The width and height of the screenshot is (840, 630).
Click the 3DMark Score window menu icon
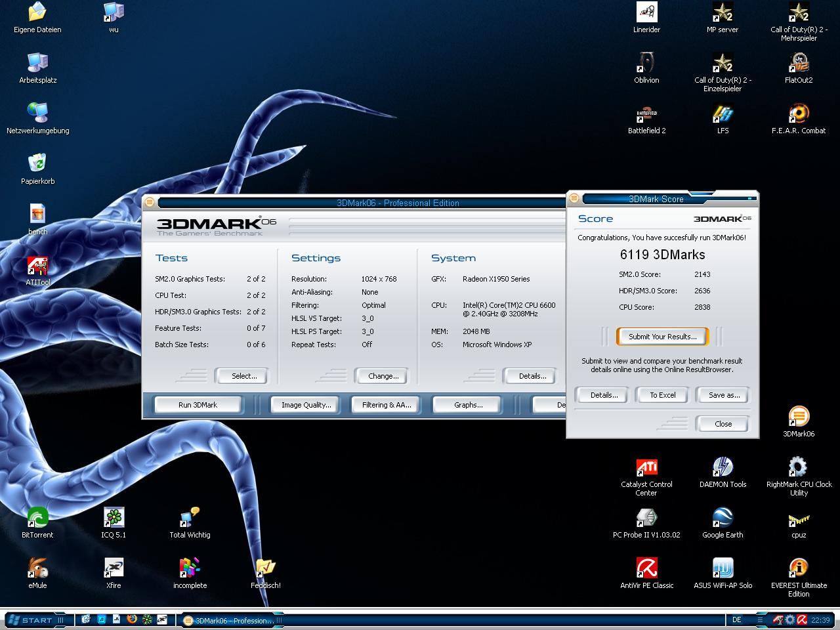(x=574, y=198)
